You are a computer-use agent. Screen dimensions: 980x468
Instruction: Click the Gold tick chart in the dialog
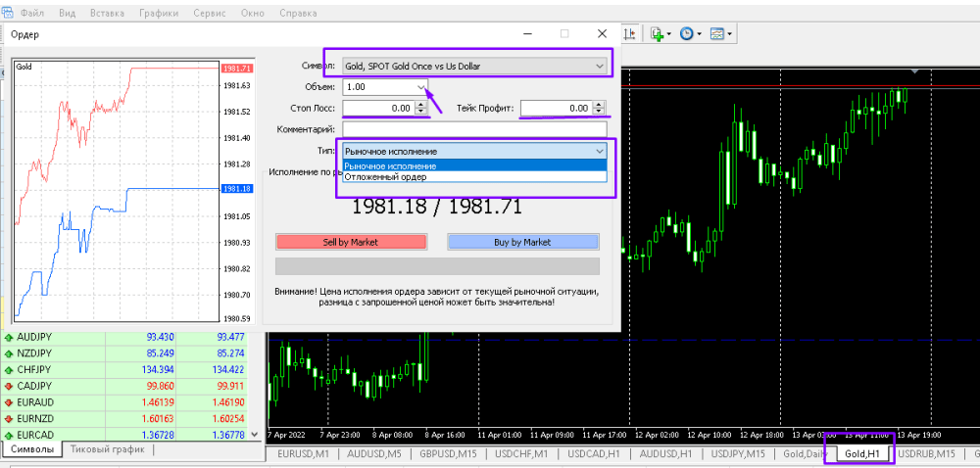(116, 190)
